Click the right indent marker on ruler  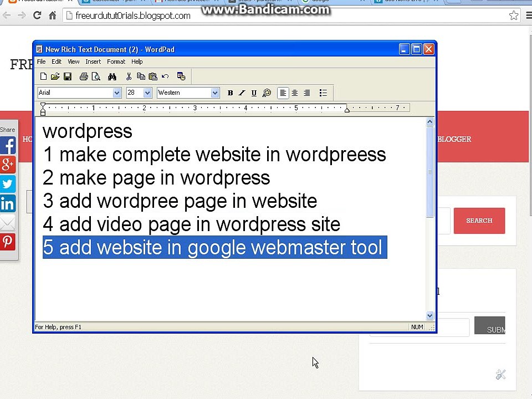(x=347, y=109)
